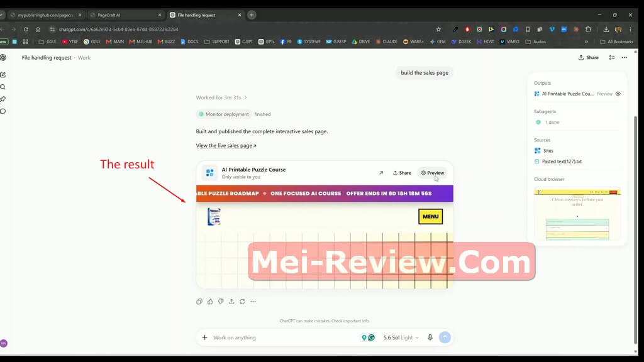Open the MAIN Gmail bookmark

[x=114, y=41]
